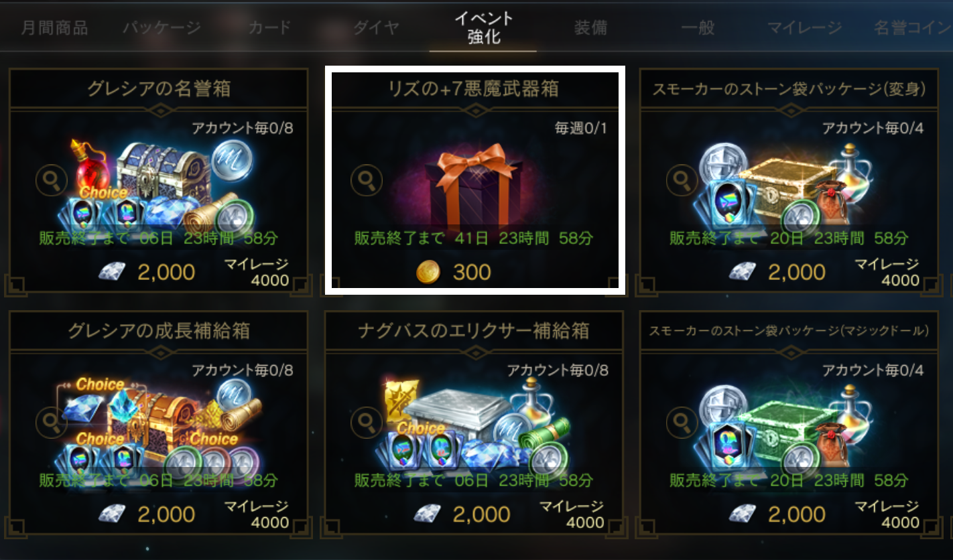Open the パッケージ tab
The width and height of the screenshot is (953, 560).
(x=162, y=28)
